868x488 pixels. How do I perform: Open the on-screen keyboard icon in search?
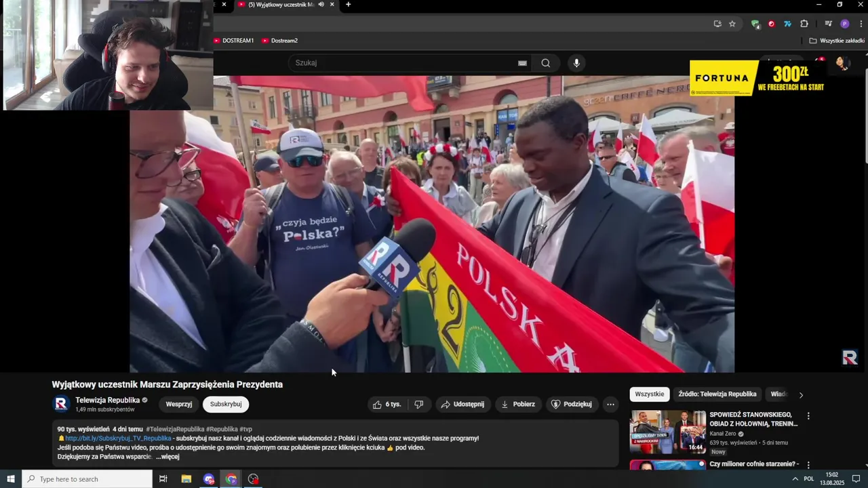pyautogui.click(x=522, y=63)
